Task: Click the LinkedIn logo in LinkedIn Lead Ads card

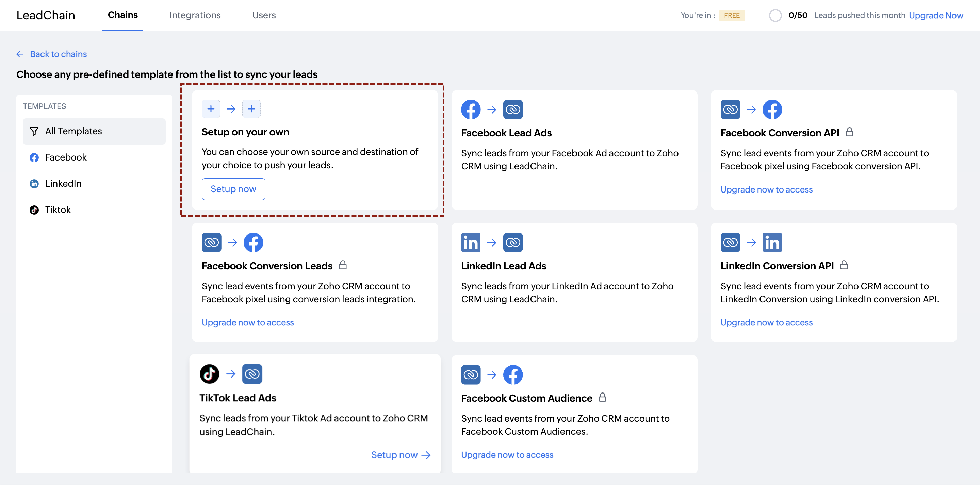Action: (471, 243)
